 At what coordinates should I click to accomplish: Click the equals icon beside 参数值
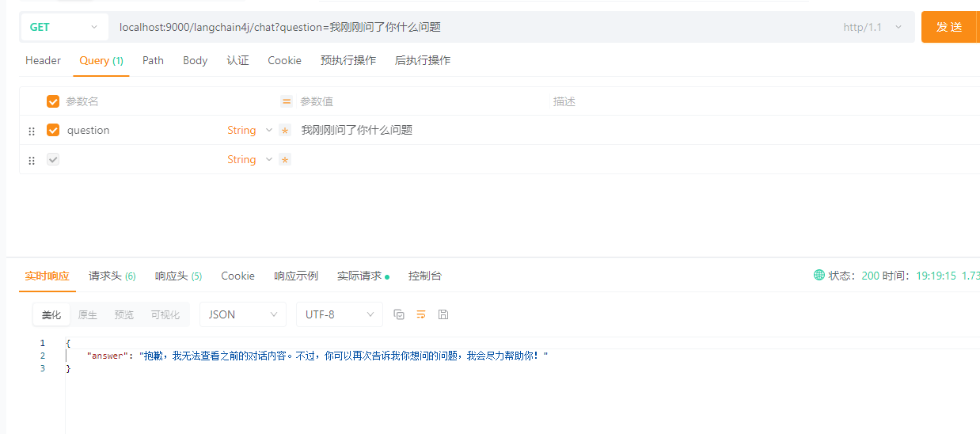coord(287,101)
